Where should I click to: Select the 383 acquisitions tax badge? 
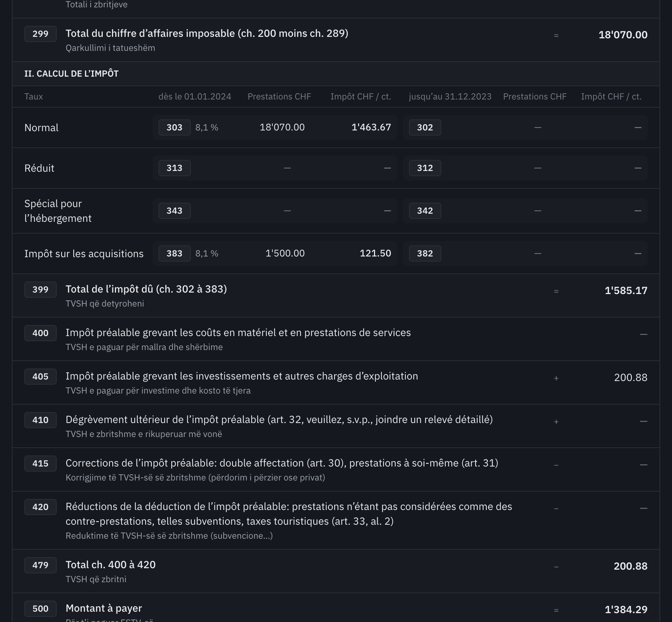click(175, 254)
